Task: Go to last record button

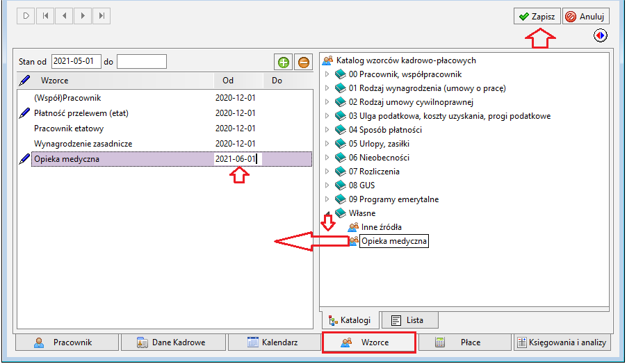Action: point(101,16)
